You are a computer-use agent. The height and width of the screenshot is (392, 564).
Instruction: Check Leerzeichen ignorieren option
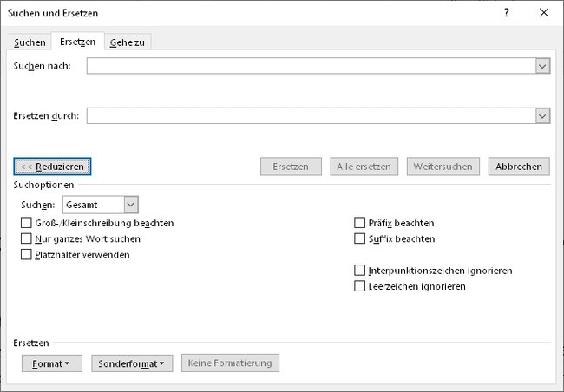[360, 286]
